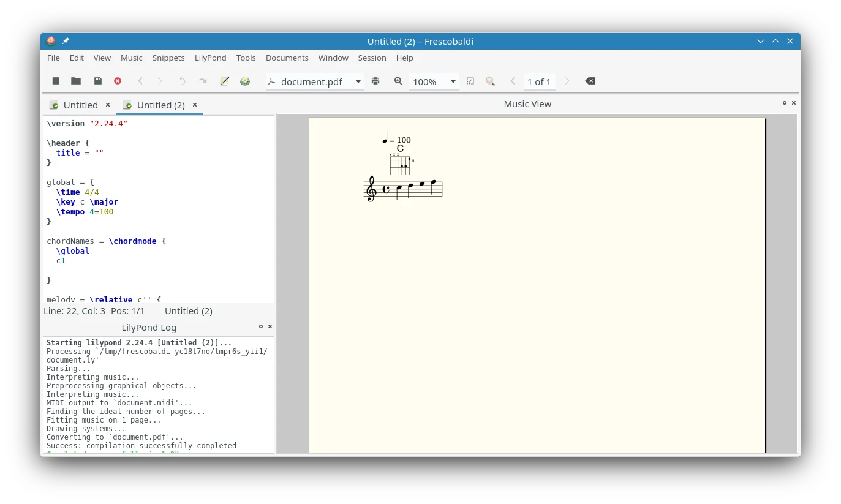
Task: Open the LilyPond menu
Action: pos(210,58)
